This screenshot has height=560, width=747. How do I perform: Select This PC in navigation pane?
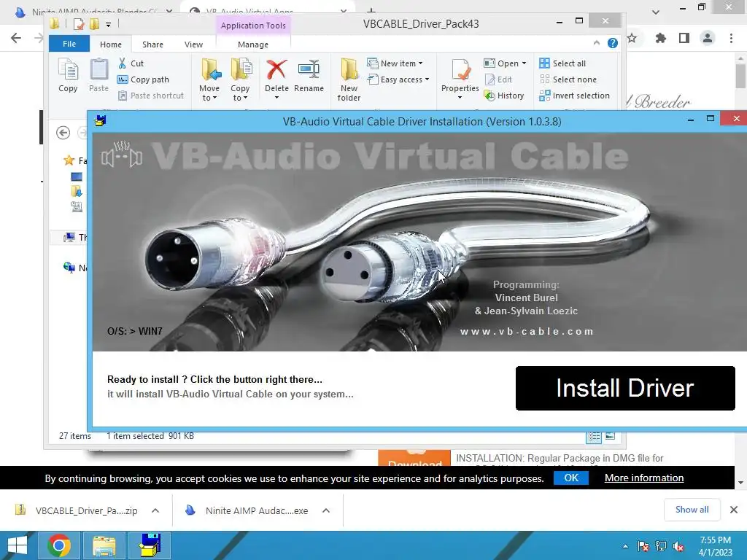coord(75,237)
